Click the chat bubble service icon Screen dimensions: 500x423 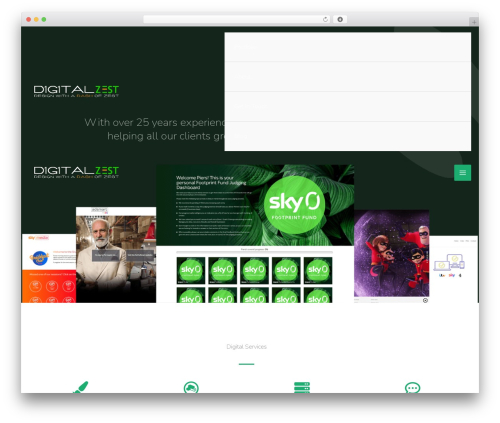point(412,388)
